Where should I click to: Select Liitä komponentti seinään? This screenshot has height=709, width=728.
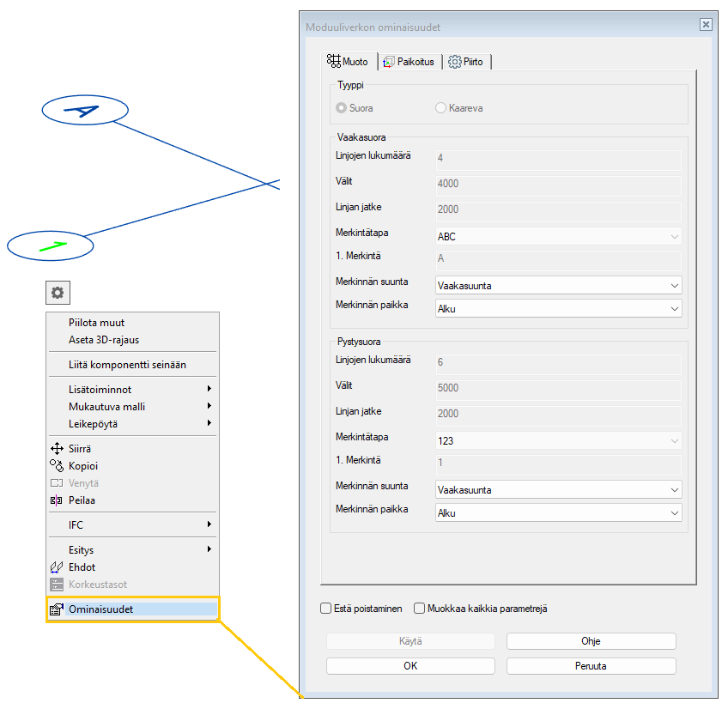click(x=133, y=365)
